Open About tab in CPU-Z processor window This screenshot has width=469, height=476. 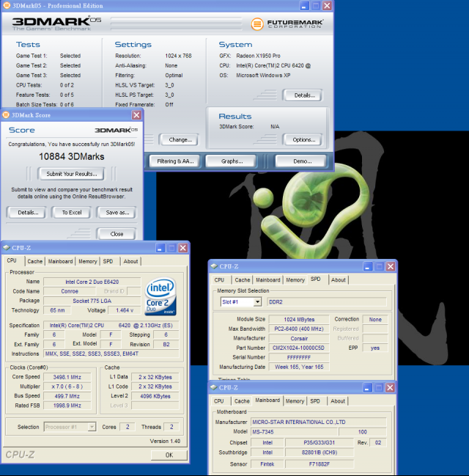click(x=130, y=261)
